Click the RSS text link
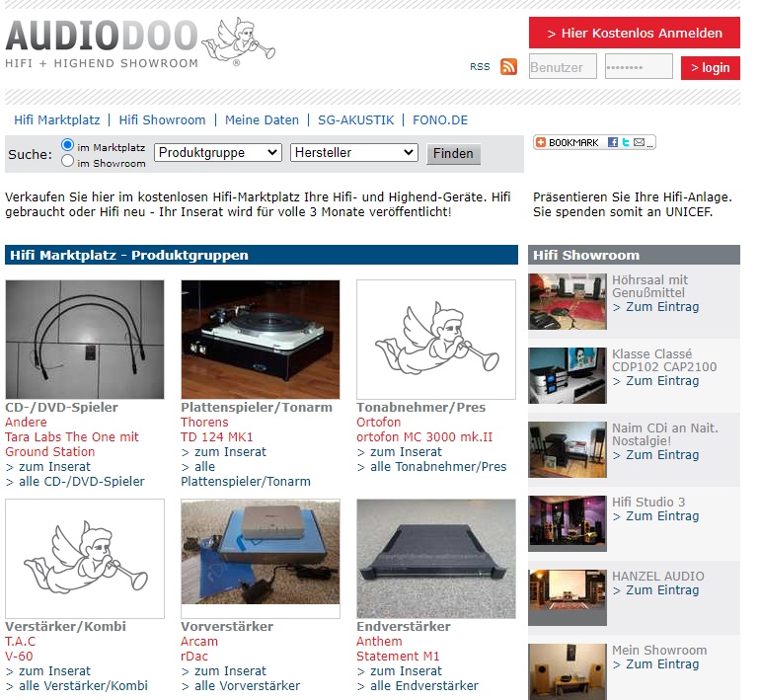The width and height of the screenshot is (759, 700). [x=480, y=67]
